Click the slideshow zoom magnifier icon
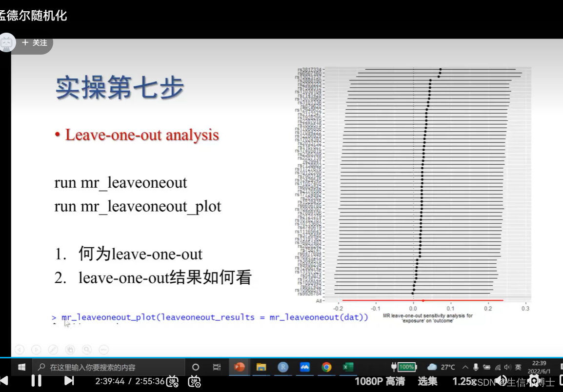 [86, 349]
